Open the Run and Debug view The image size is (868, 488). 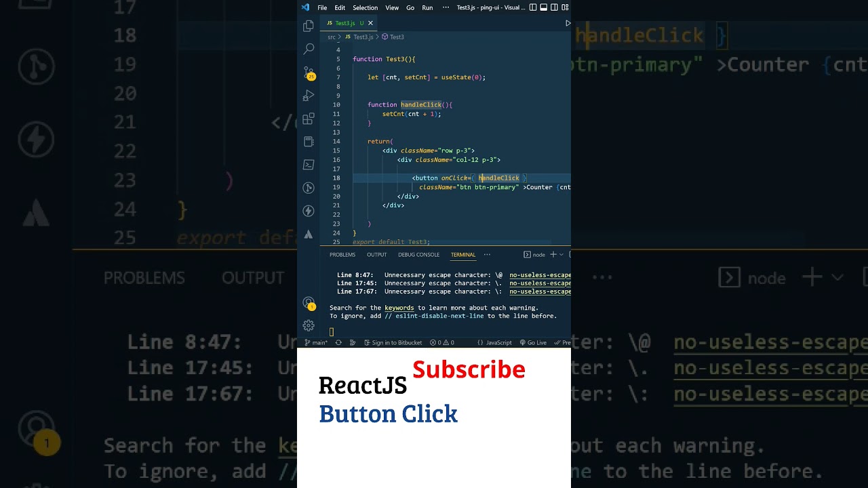pos(309,96)
